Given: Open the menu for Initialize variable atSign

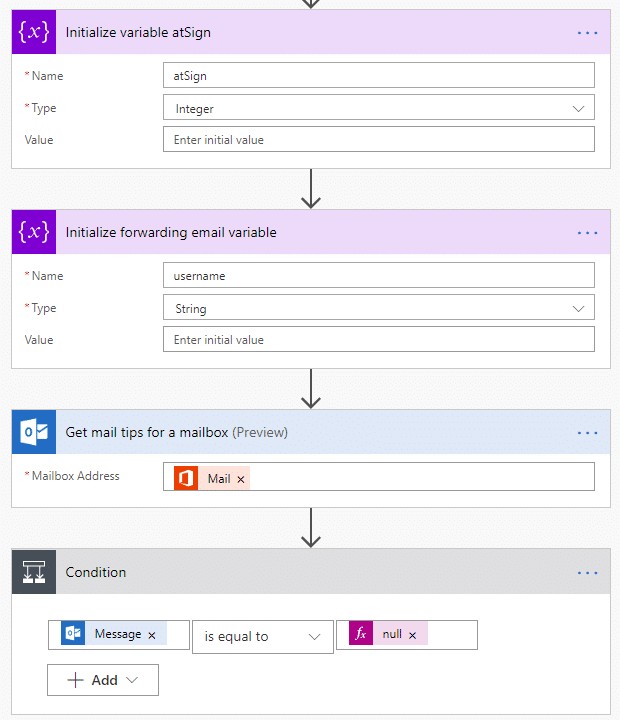Looking at the screenshot, I should tap(587, 33).
